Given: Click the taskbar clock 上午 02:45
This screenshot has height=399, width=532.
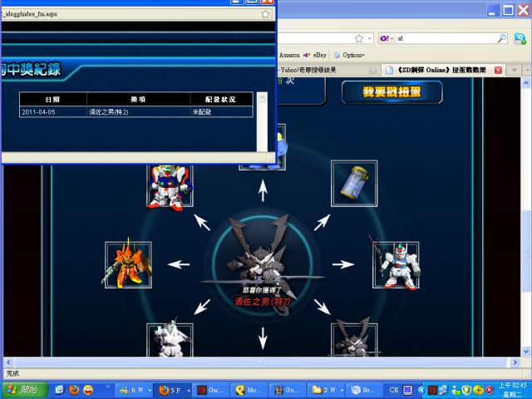Looking at the screenshot, I should point(512,386).
